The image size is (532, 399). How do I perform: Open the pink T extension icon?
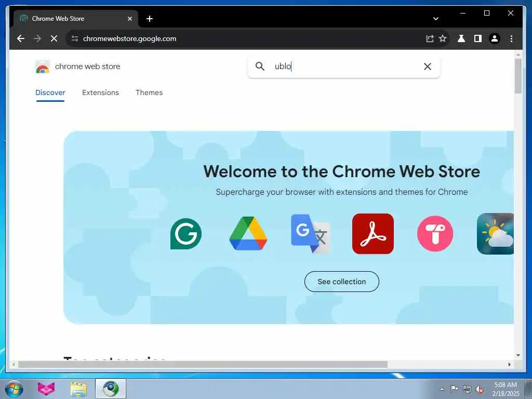tap(435, 234)
